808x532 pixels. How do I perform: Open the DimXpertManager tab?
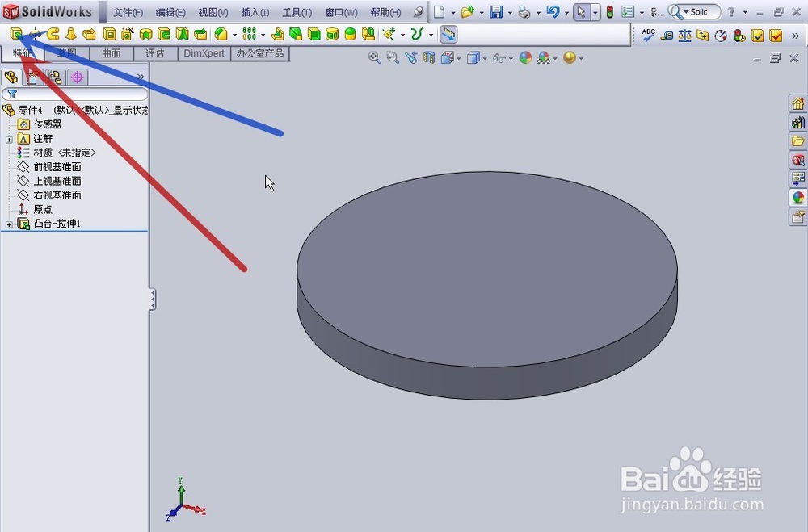tap(78, 77)
